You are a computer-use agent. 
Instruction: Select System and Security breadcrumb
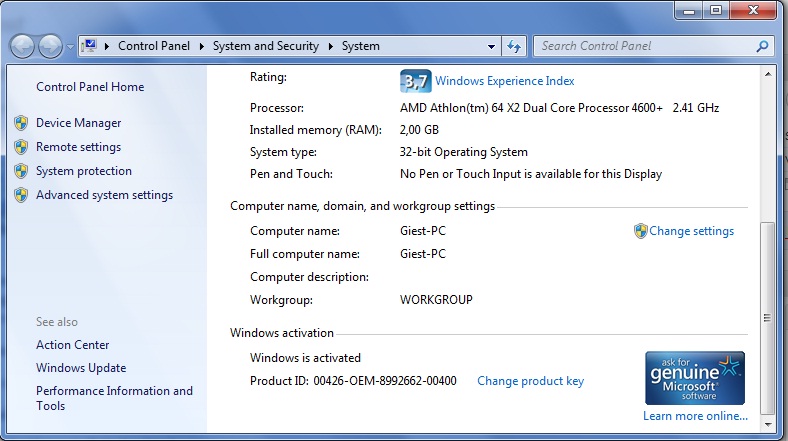[x=266, y=46]
